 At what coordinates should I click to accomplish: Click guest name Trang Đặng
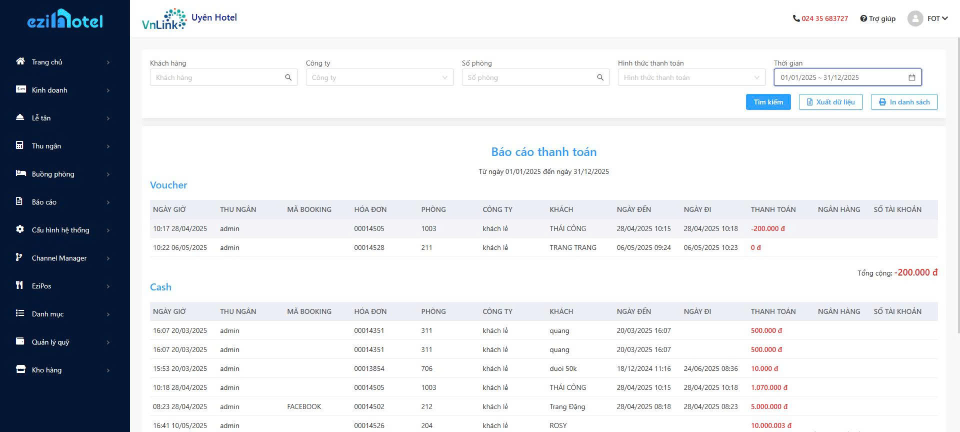(566, 406)
